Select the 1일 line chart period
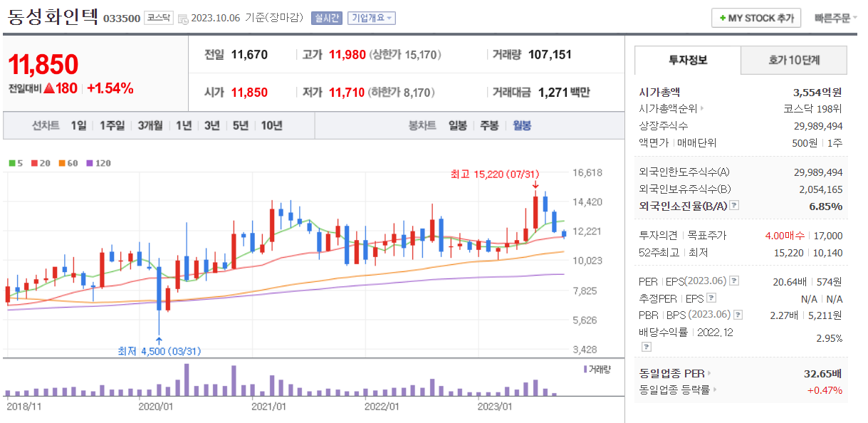The height and width of the screenshot is (423, 868). click(x=78, y=126)
